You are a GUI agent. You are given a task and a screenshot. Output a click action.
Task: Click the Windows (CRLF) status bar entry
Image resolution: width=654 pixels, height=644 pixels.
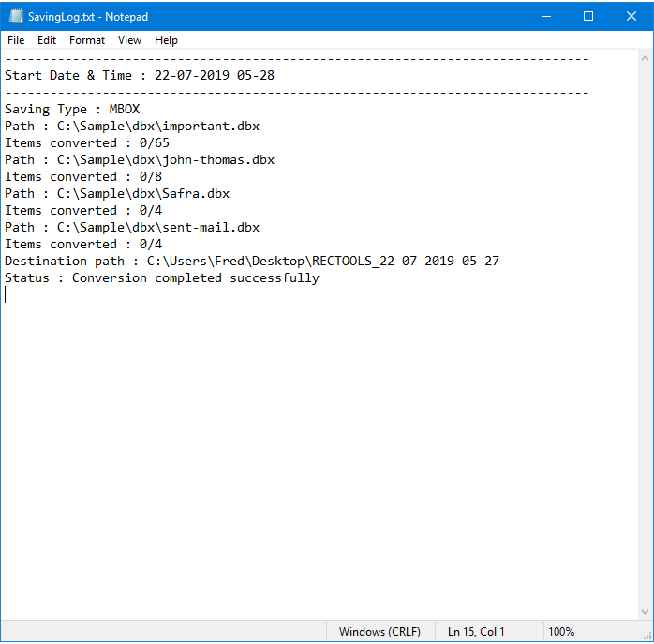tap(379, 632)
